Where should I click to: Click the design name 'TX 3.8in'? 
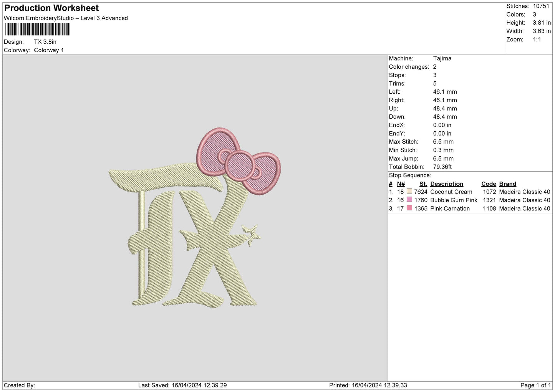pos(45,42)
